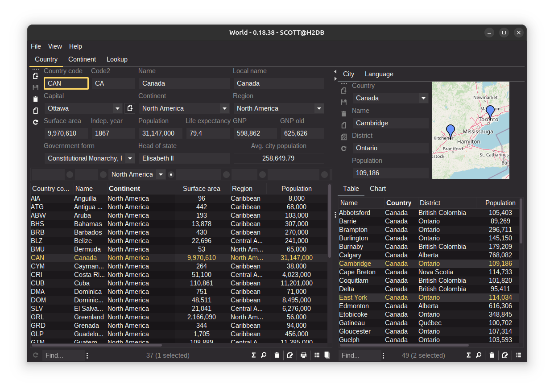Sort country table by Country code header
This screenshot has width=554, height=392.
click(x=51, y=189)
